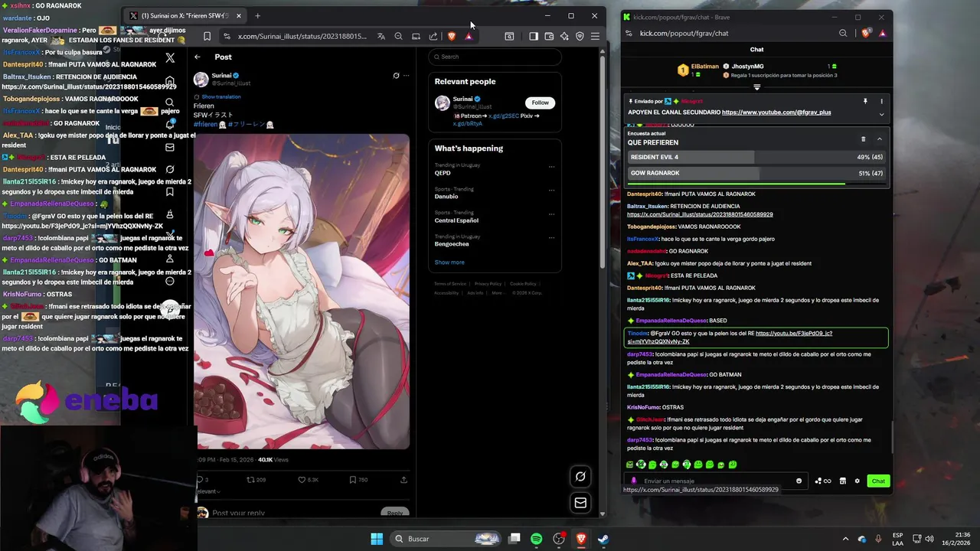Vote RESIDENT EVIL 4 in poll
Screen dimensions: 980x551
[x=756, y=157]
